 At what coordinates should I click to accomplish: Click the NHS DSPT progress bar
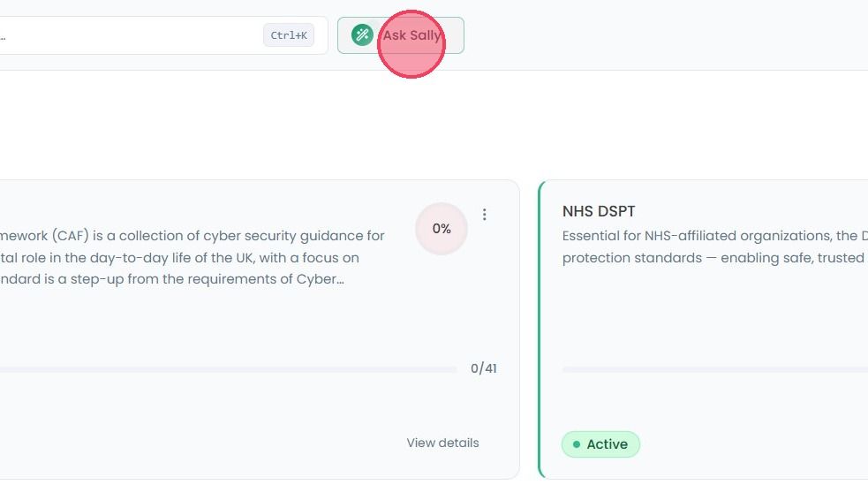pyautogui.click(x=715, y=368)
